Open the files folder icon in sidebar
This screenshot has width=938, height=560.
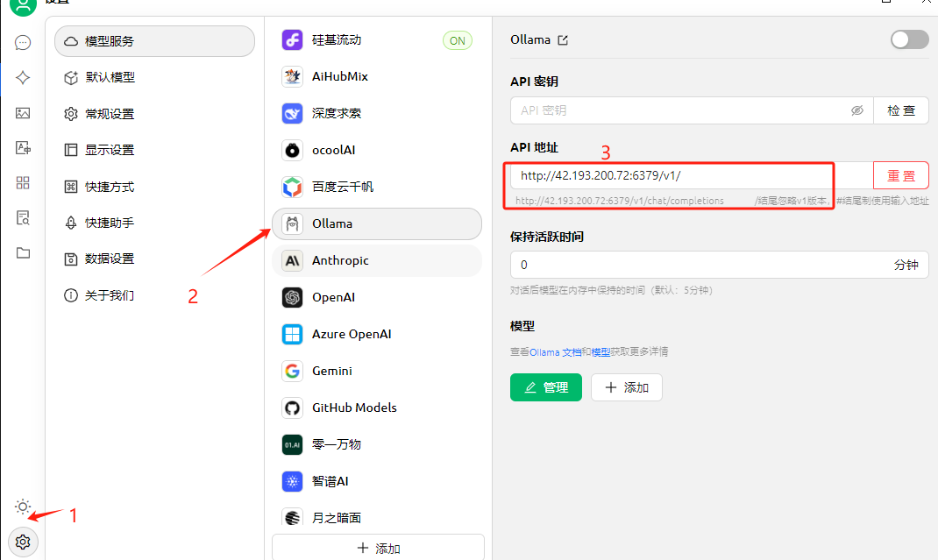(x=23, y=252)
